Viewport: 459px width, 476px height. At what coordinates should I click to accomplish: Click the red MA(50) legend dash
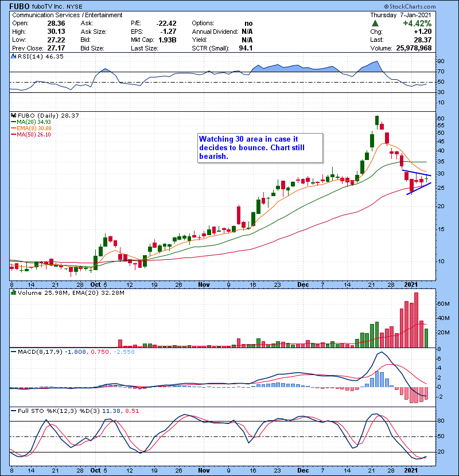[x=13, y=134]
